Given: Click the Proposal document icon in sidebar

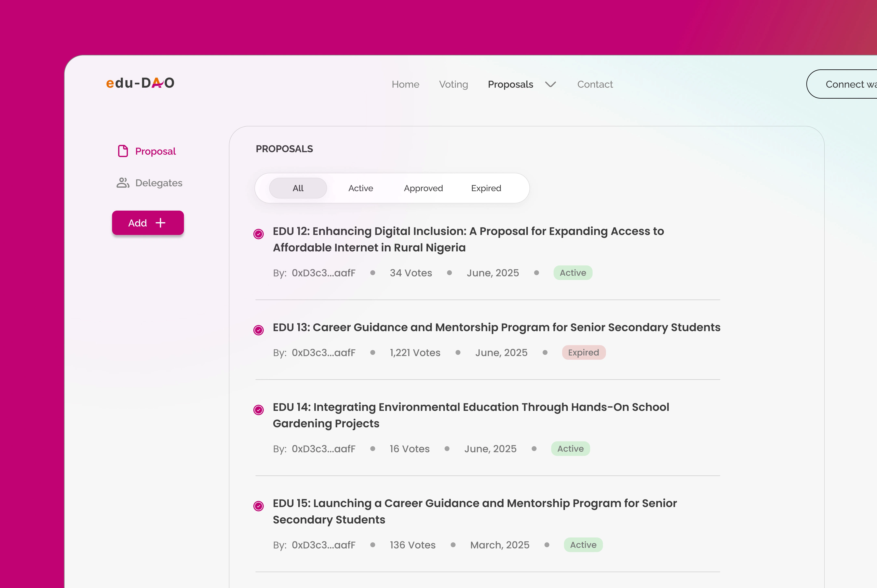Looking at the screenshot, I should point(123,151).
